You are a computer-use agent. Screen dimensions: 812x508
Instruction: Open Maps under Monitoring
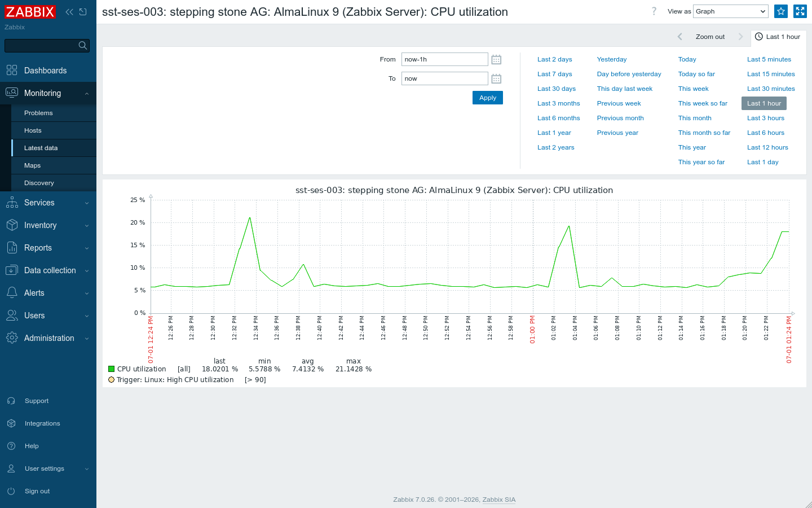(54, 165)
